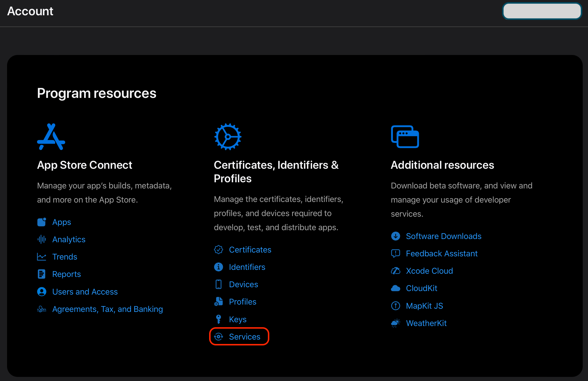The height and width of the screenshot is (381, 588).
Task: Open the WeatherKit link
Action: 426,323
